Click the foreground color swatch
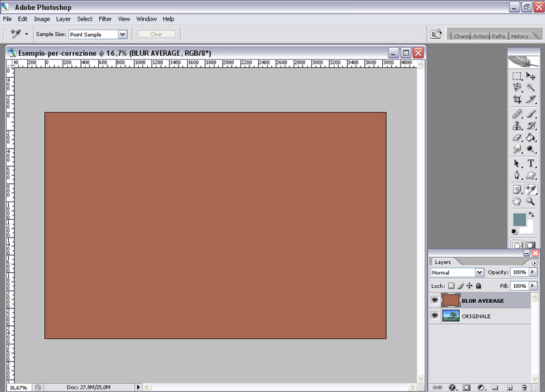The width and height of the screenshot is (545, 392). click(519, 219)
